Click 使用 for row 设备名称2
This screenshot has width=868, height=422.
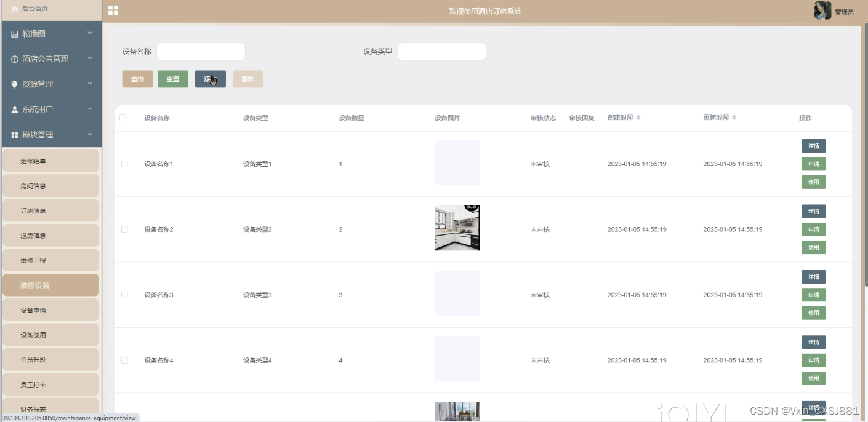pyautogui.click(x=813, y=247)
